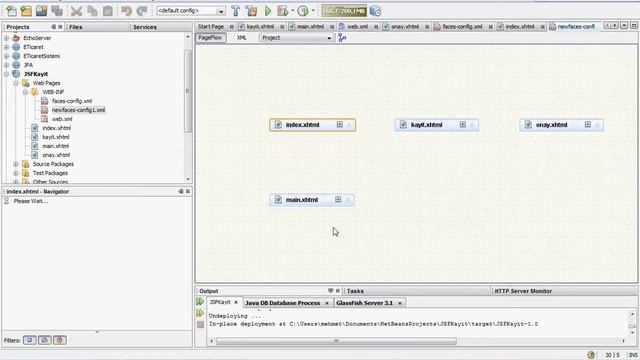Open the Files tab

[x=76, y=27]
